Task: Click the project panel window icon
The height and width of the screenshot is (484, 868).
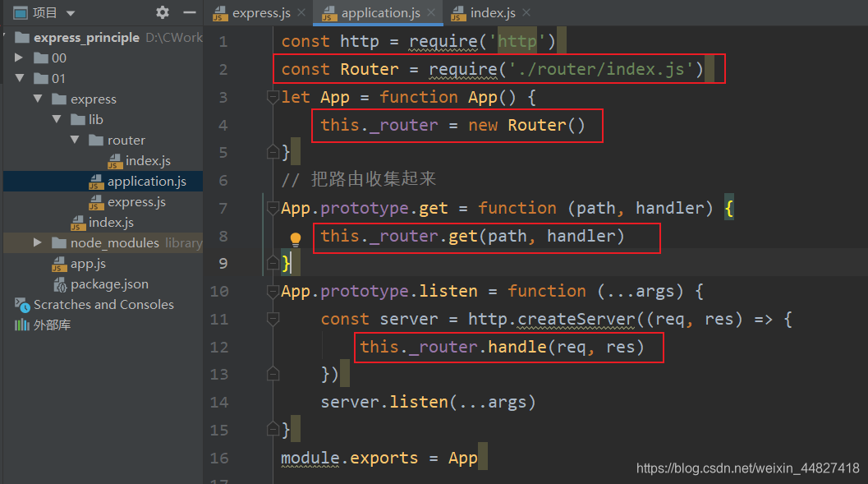Action: pos(21,12)
